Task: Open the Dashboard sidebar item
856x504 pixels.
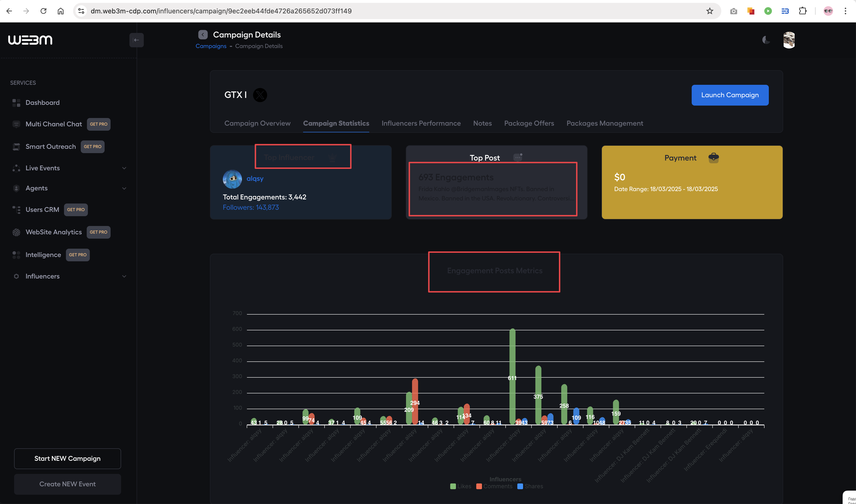Action: pos(43,102)
